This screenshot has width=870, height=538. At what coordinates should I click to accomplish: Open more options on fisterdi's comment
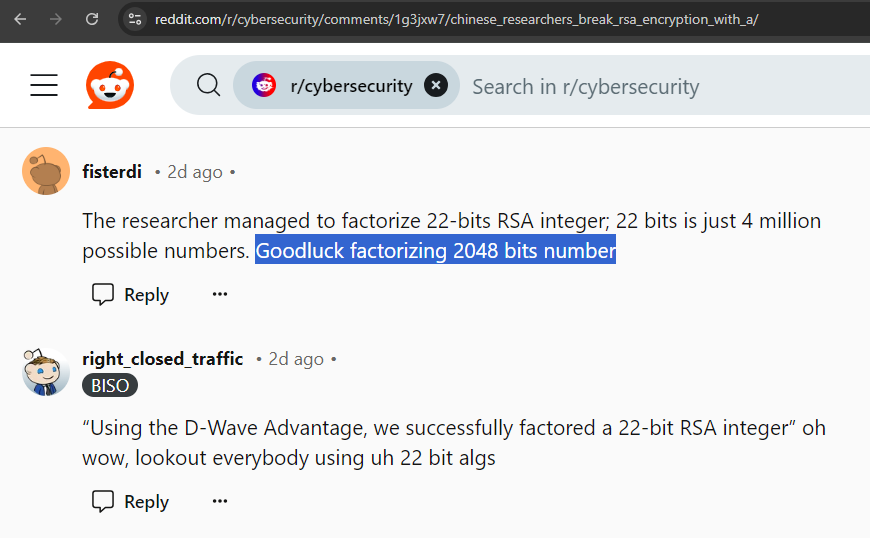pyautogui.click(x=220, y=295)
